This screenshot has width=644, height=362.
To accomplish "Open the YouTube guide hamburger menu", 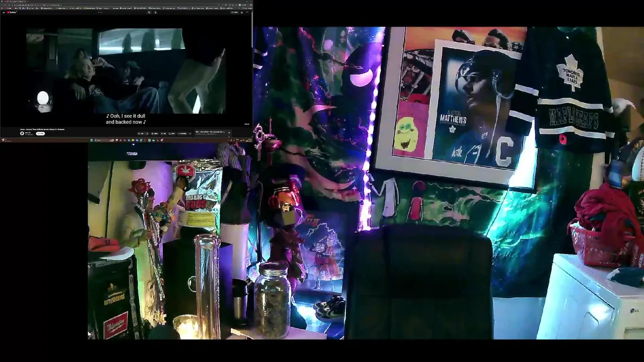I will tap(4, 13).
